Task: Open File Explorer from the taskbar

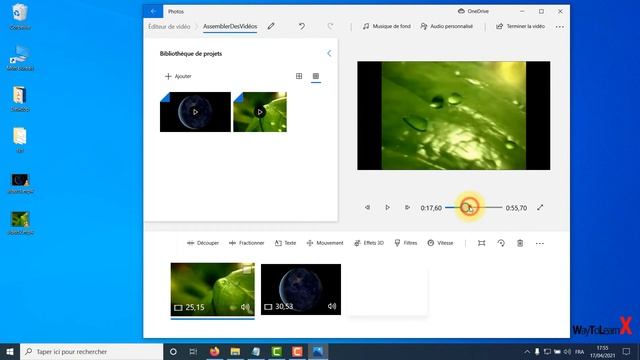Action: tap(235, 351)
